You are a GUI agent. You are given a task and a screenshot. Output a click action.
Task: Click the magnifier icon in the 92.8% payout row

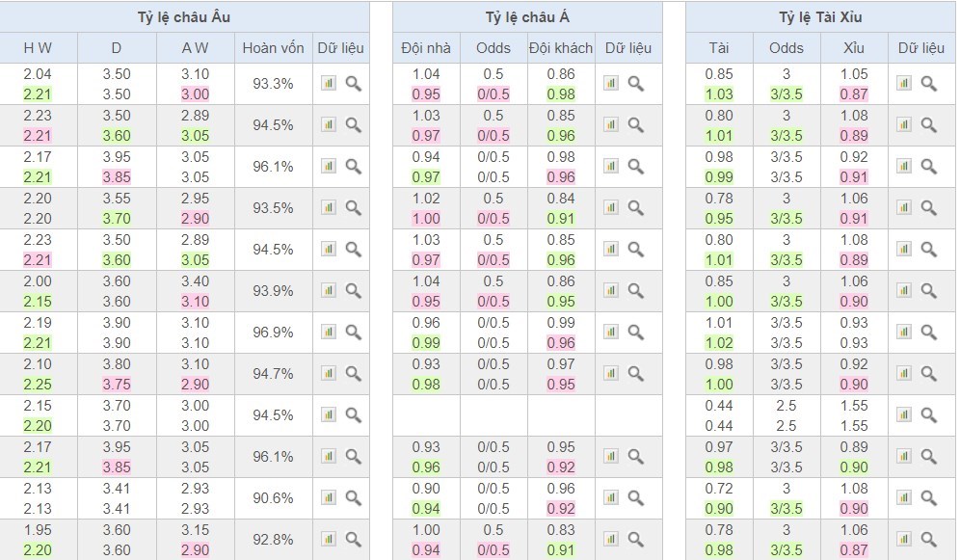pyautogui.click(x=353, y=540)
